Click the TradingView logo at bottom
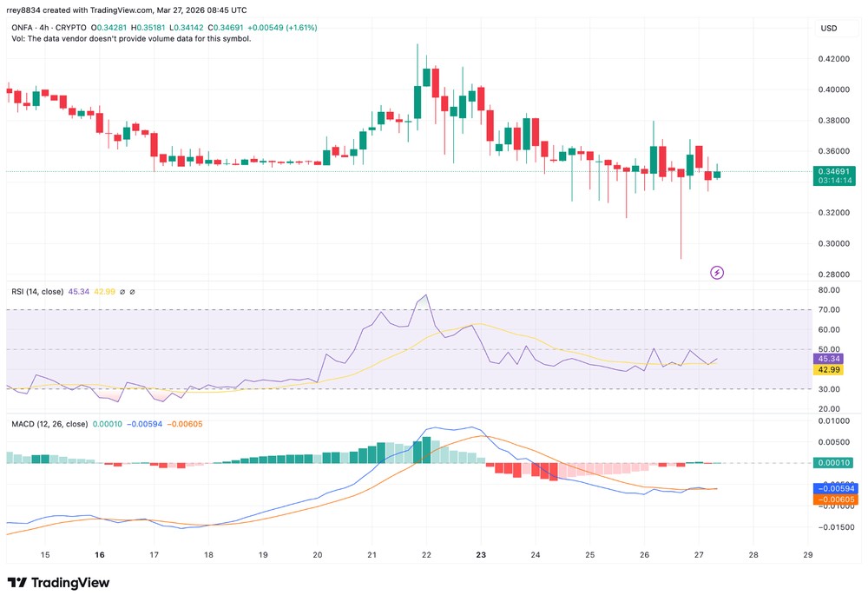 pyautogui.click(x=58, y=583)
